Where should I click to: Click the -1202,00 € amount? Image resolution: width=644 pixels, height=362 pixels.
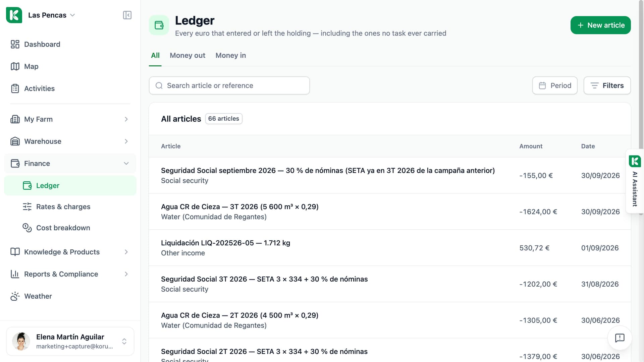point(538,284)
